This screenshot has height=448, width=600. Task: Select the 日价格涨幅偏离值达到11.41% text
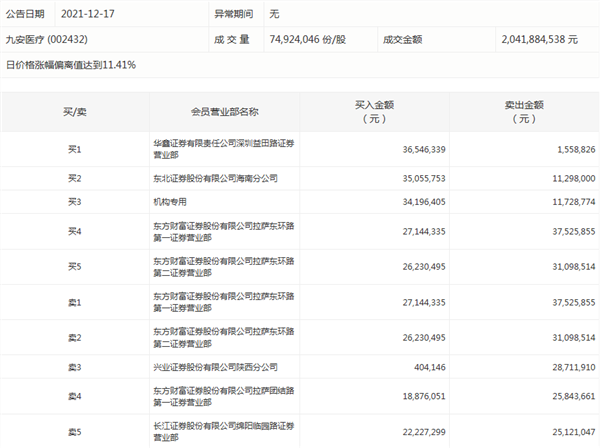tap(71, 65)
